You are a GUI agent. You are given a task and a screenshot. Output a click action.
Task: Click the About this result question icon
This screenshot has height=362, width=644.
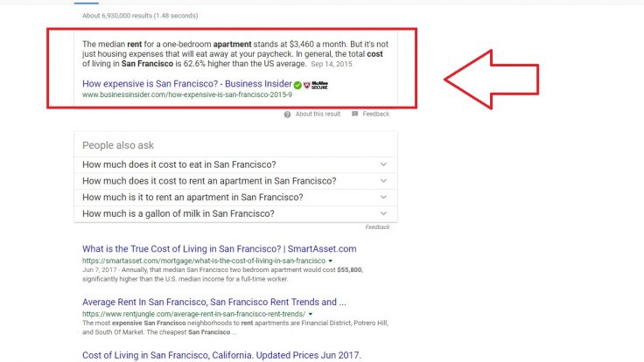[288, 115]
